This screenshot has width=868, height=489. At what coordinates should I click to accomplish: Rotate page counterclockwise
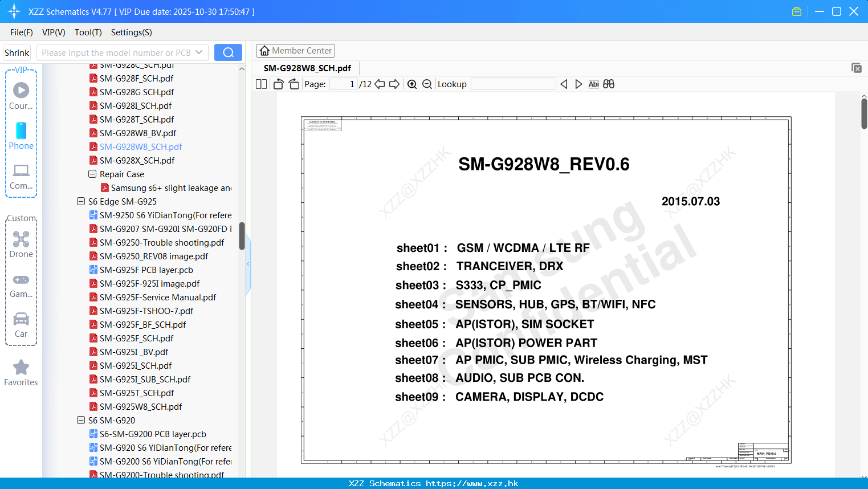278,84
